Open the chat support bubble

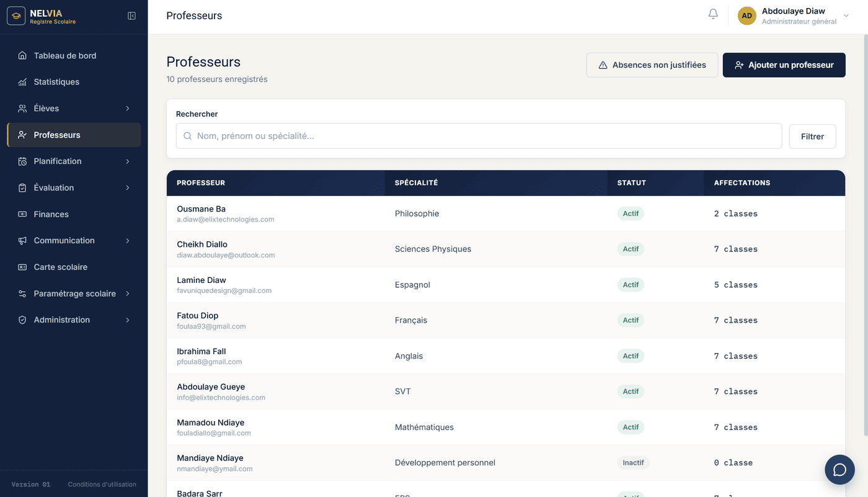tap(839, 470)
